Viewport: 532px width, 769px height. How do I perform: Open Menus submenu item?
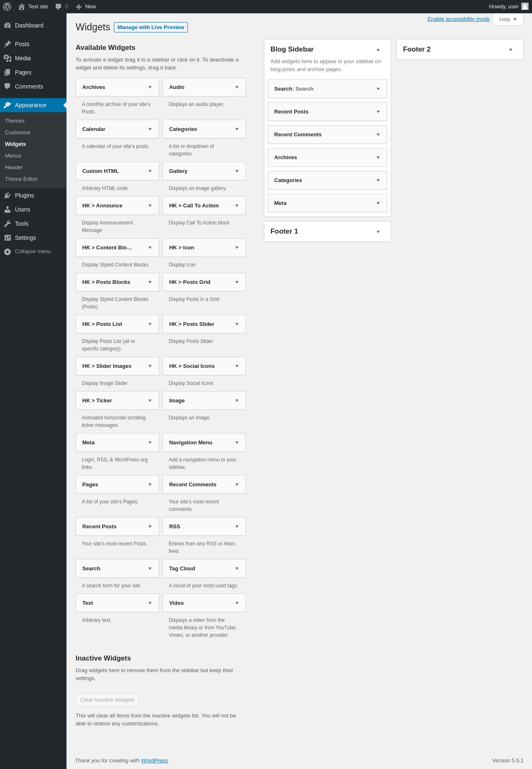coord(13,156)
